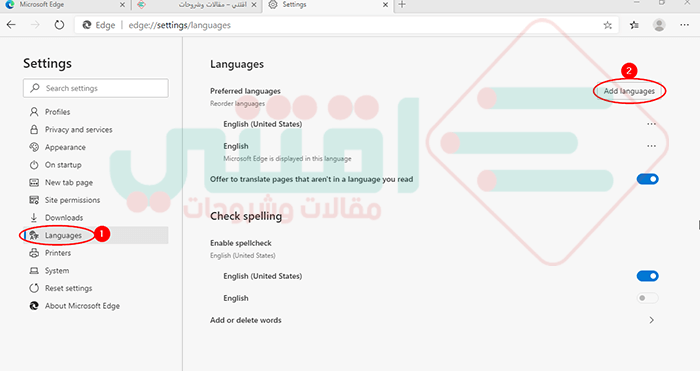Click the Check spelling heading
Viewport: 700px width, 371px height.
(x=246, y=216)
